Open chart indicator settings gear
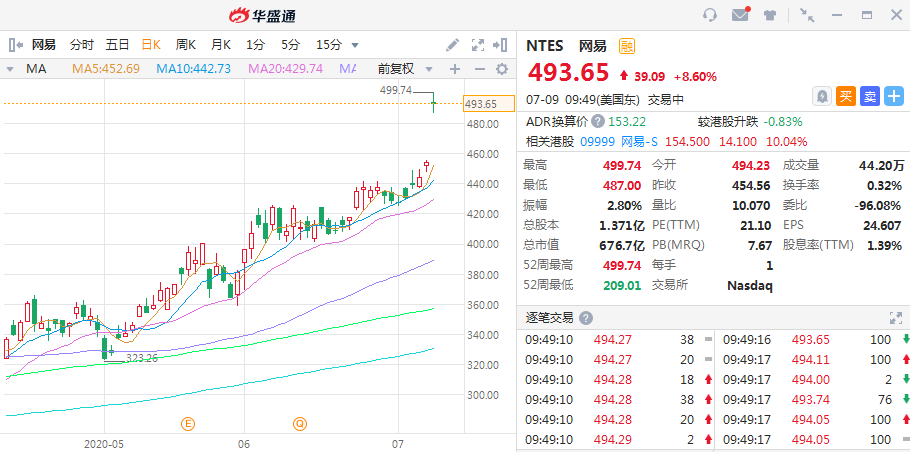Image resolution: width=910 pixels, height=452 pixels. point(502,69)
